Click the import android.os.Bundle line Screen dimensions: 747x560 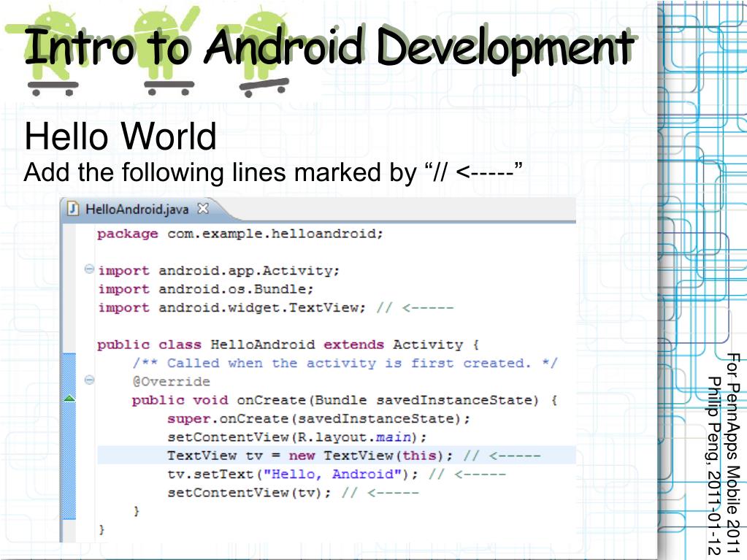[205, 289]
